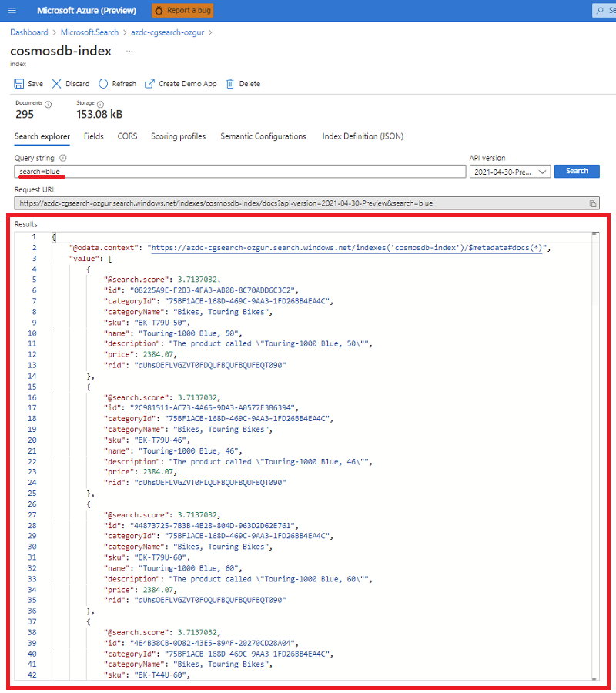View the Index Definition (JSON) tab

pos(363,136)
